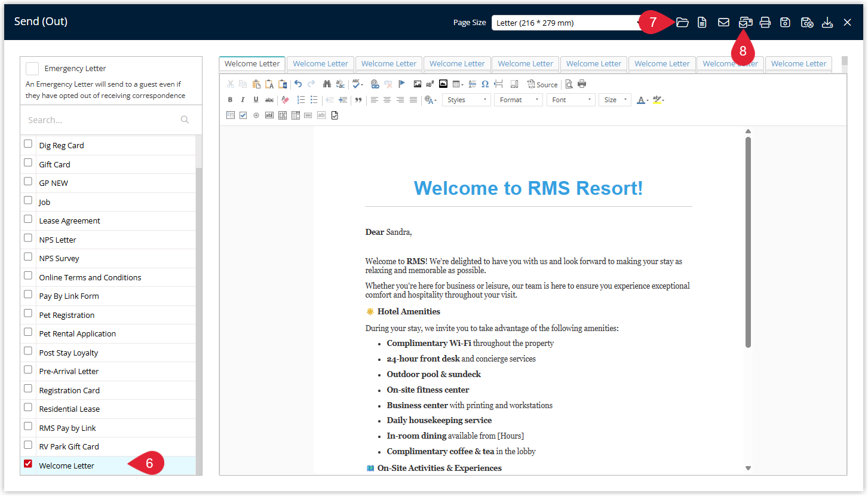Undo the last edit in the editor
Image resolution: width=868 pixels, height=496 pixels.
click(x=298, y=84)
